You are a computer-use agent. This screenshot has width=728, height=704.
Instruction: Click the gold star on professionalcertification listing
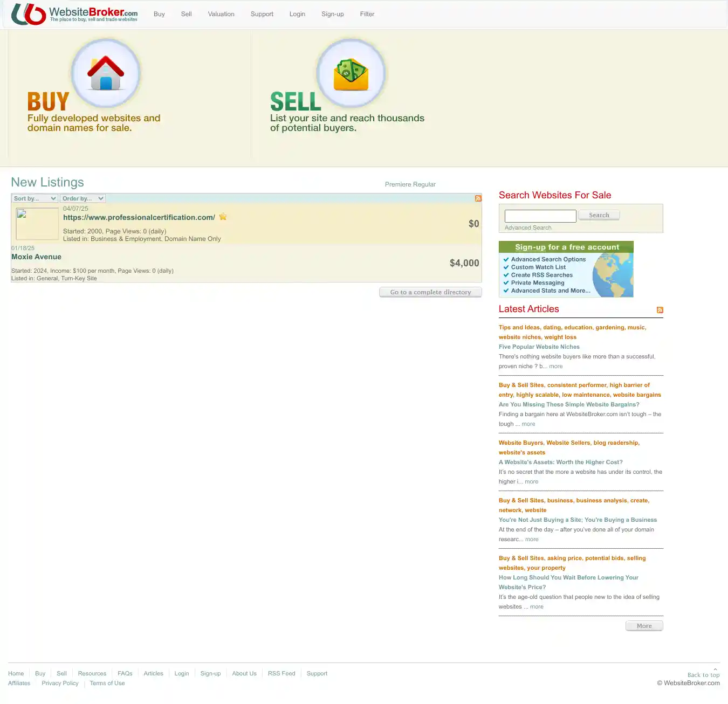223,217
